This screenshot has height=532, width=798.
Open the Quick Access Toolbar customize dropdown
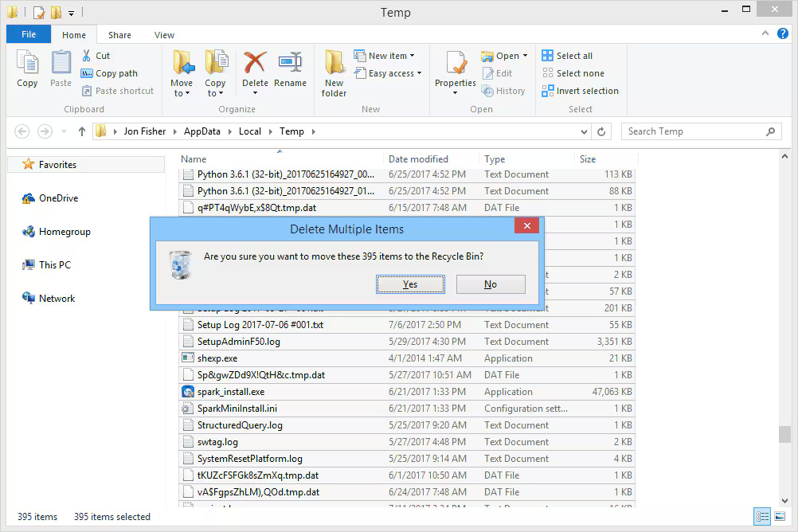coord(71,12)
